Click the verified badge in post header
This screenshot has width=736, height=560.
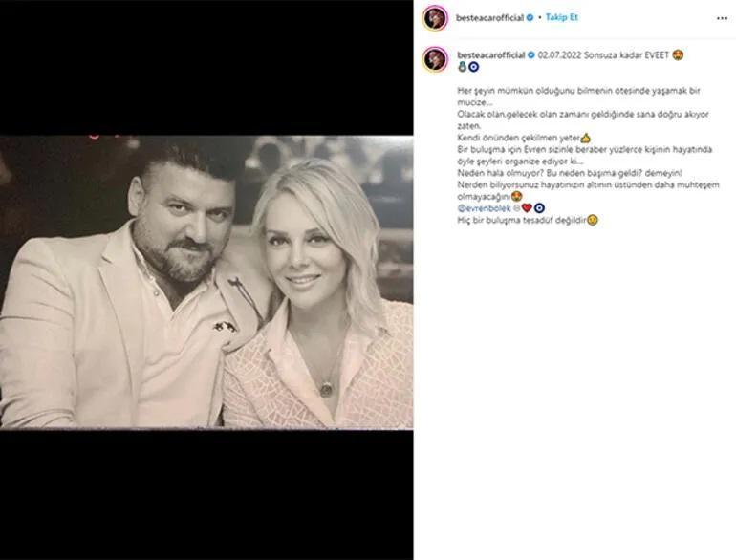coord(530,18)
